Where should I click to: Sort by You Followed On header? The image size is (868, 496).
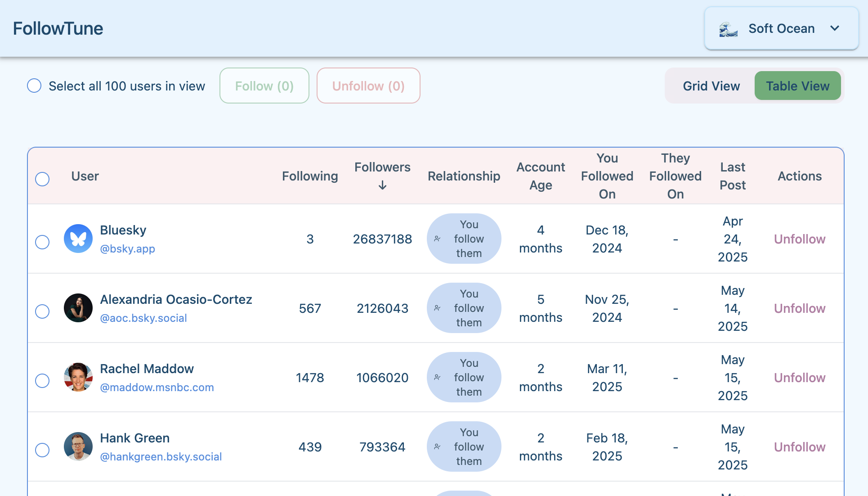[607, 176]
